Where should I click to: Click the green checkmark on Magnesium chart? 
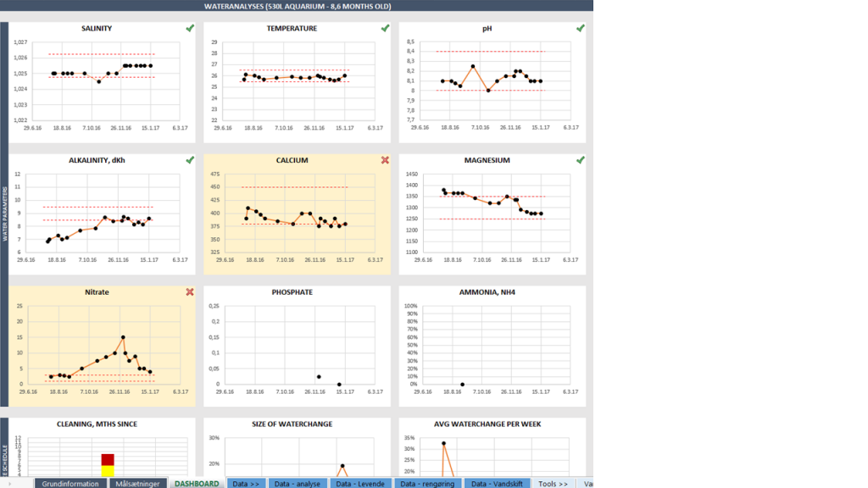(581, 160)
